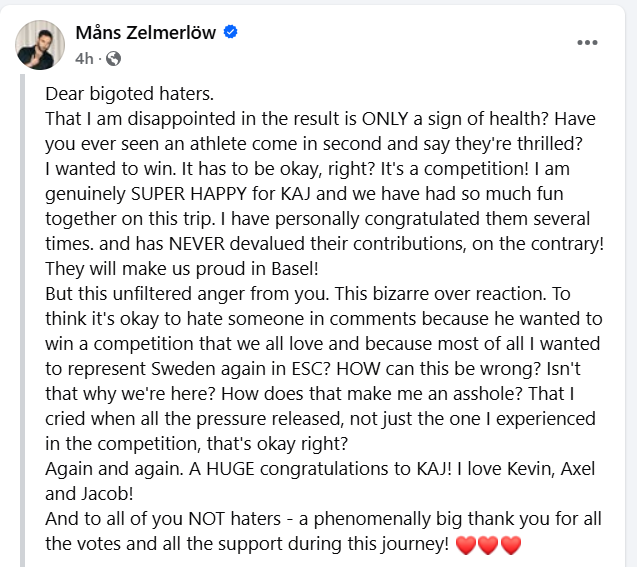Open the three-dot post options menu

(588, 43)
